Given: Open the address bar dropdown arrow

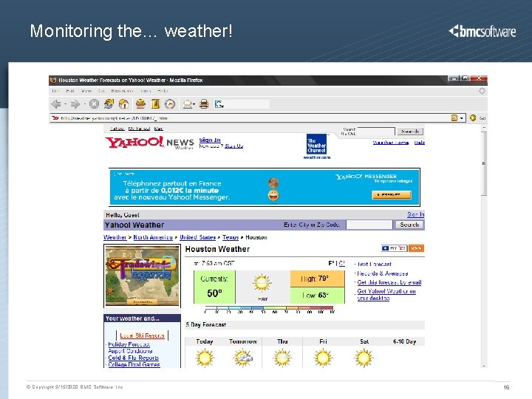Looking at the screenshot, I should [x=462, y=118].
